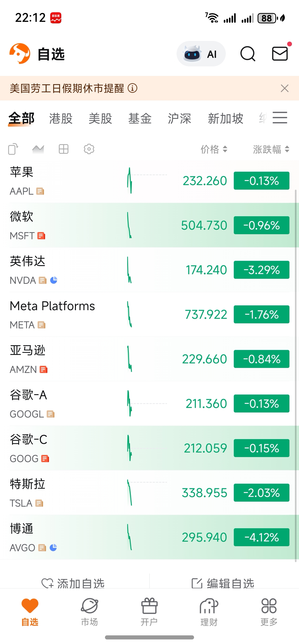
Task: Switch to the 港股 tab
Action: coord(61,118)
